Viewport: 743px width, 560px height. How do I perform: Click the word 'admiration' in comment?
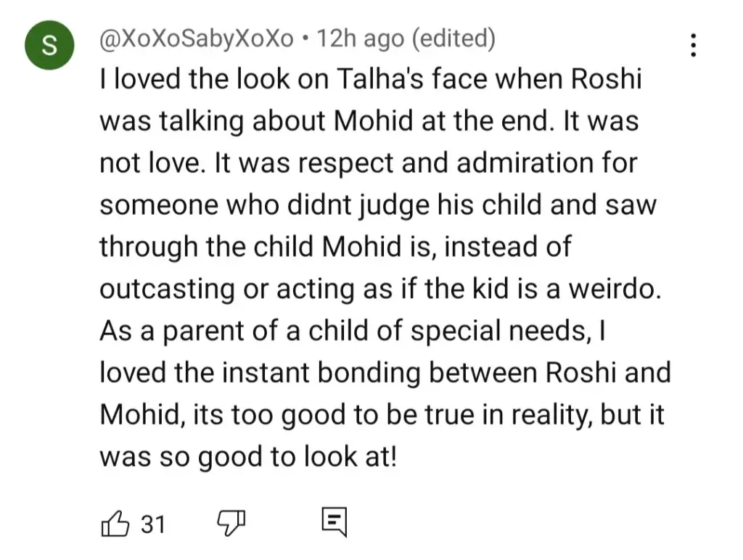[x=526, y=163]
